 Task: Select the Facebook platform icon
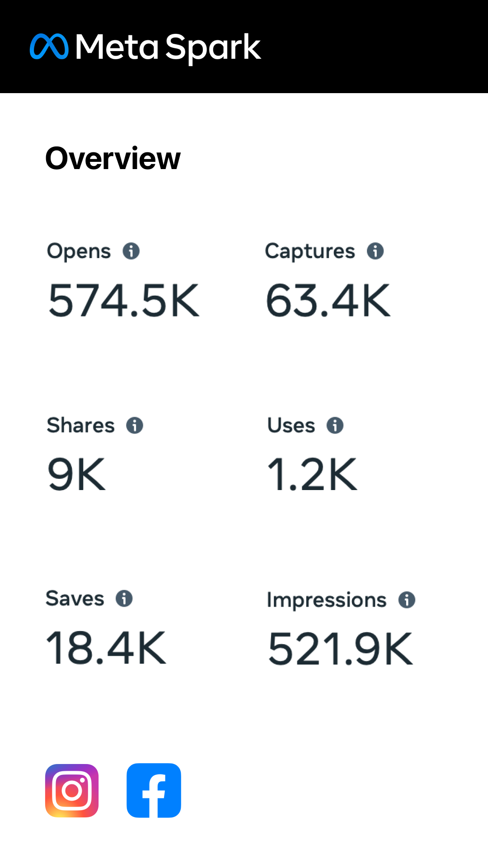coord(154,791)
